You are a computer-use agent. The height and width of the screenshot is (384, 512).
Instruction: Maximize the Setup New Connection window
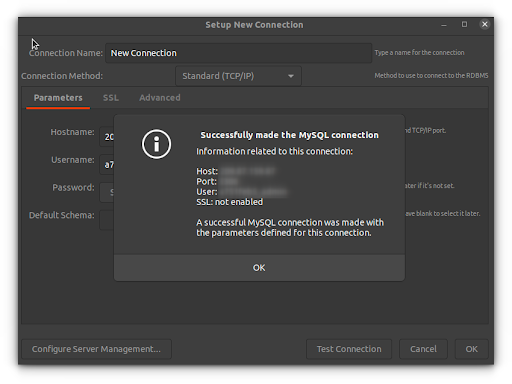click(464, 24)
